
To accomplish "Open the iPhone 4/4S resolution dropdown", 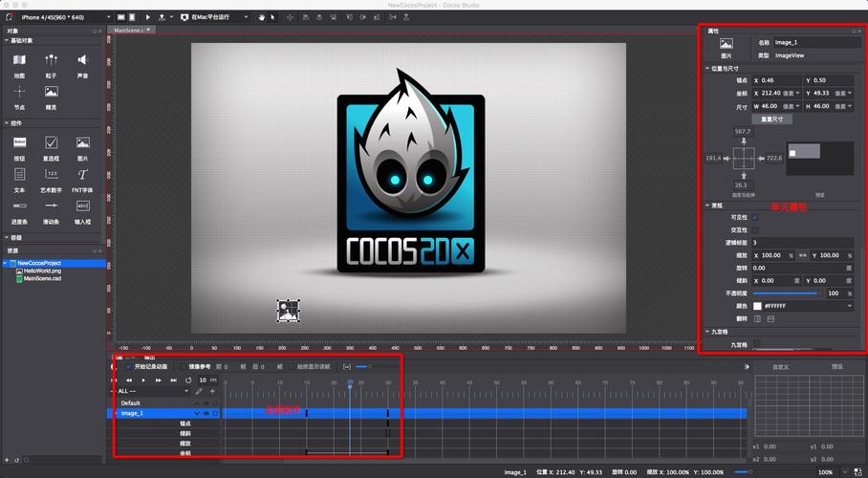I will pyautogui.click(x=64, y=17).
